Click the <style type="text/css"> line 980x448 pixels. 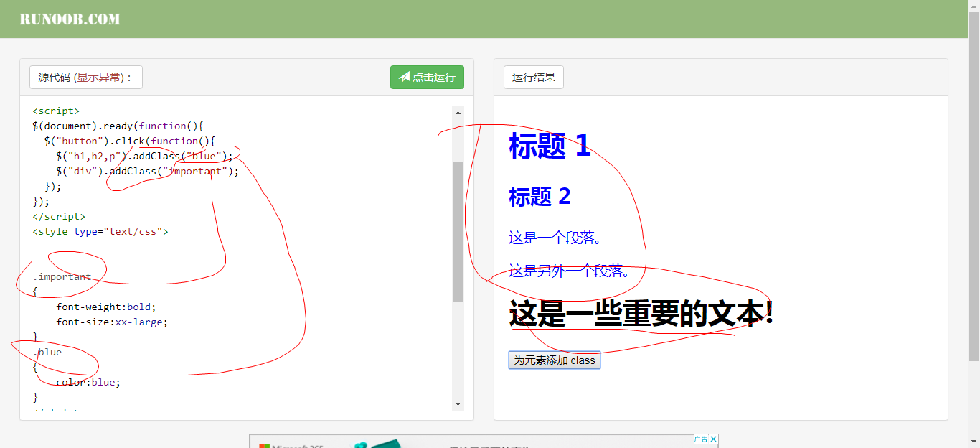click(x=100, y=232)
